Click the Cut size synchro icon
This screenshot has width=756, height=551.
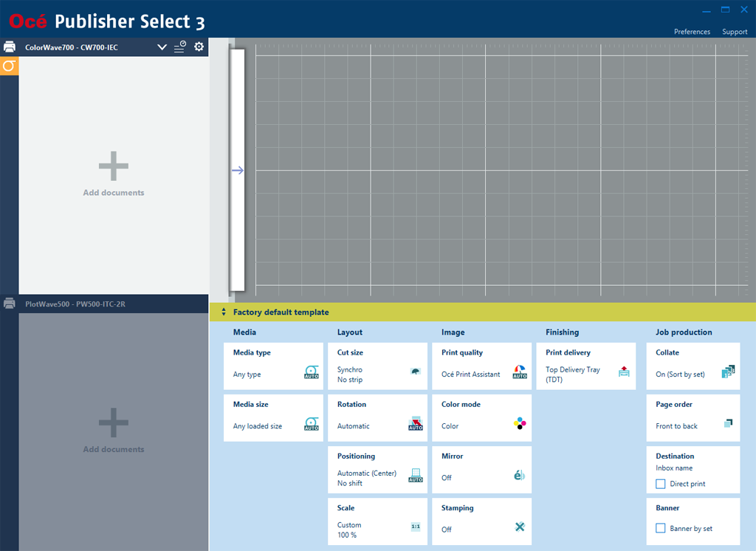point(415,371)
